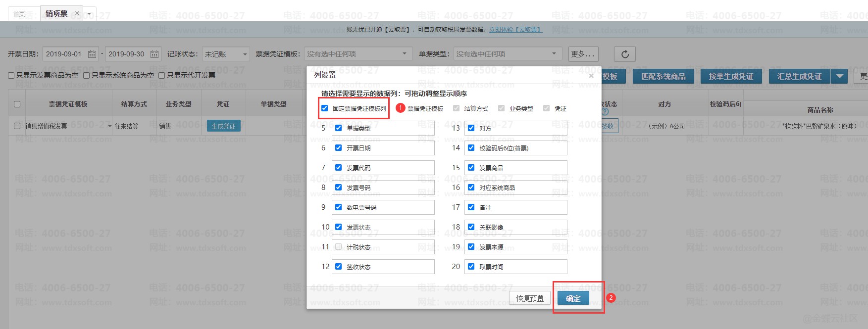Check 只显示发票商品为空 filter
This screenshot has width=868, height=329.
pyautogui.click(x=11, y=75)
